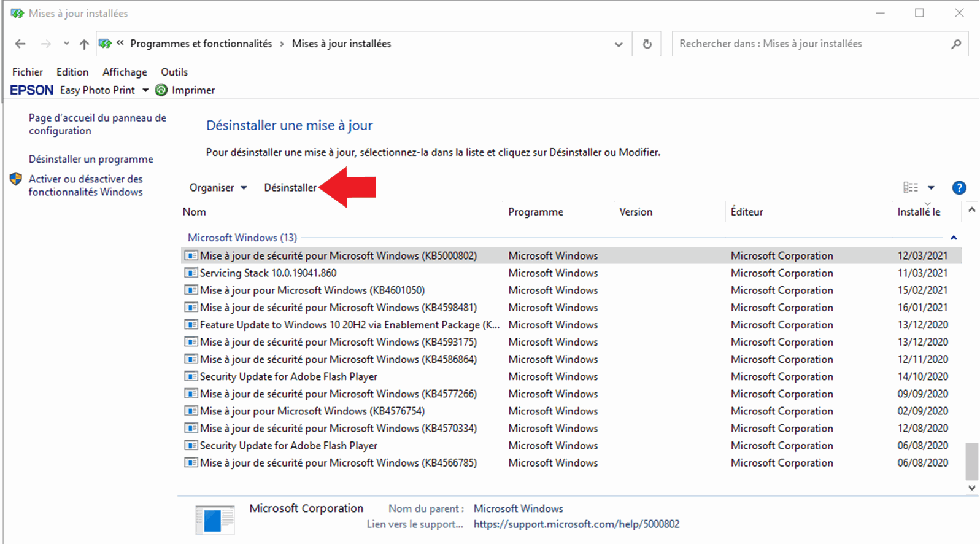Open the Outils menu

[x=174, y=72]
